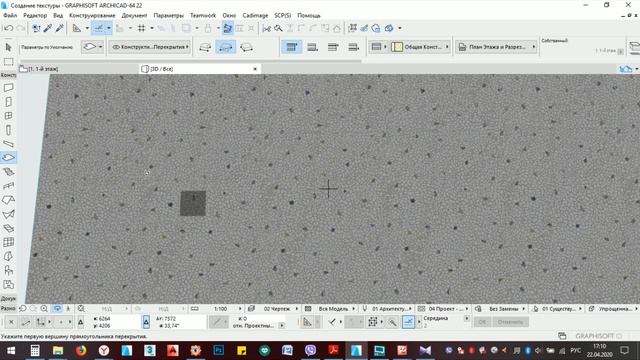
Task: Click the grayed OK button
Action: [x=482, y=322]
